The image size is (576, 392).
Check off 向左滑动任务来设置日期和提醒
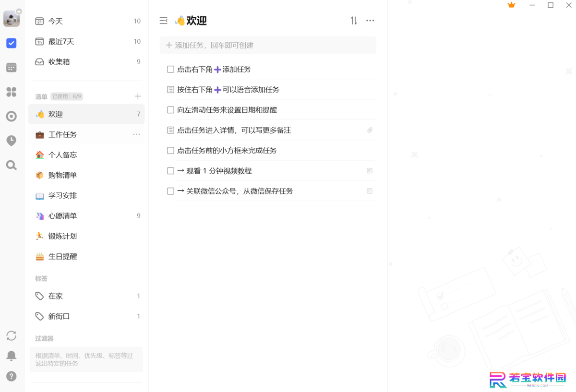point(170,110)
